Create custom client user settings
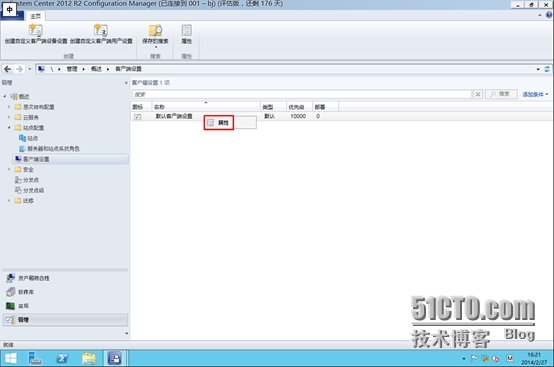 click(x=101, y=34)
